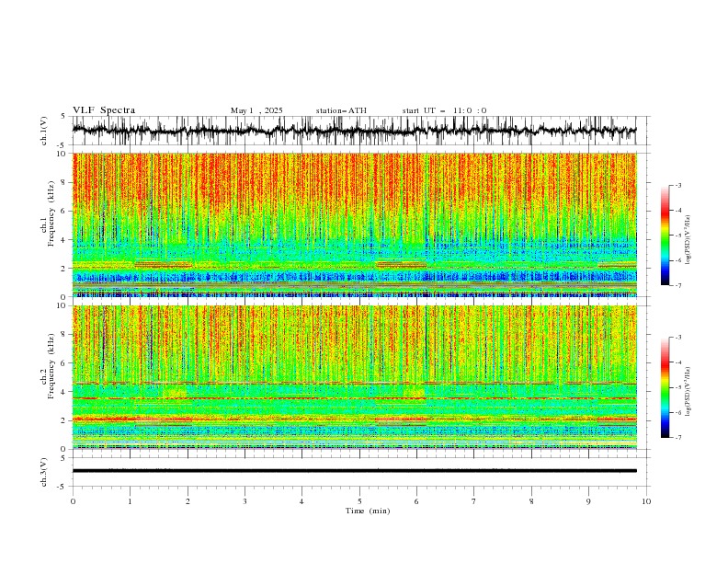Click the ch.1 "Frequency (kHz)" axis label
Viewport: 728px width, 563px height.
[x=51, y=214]
